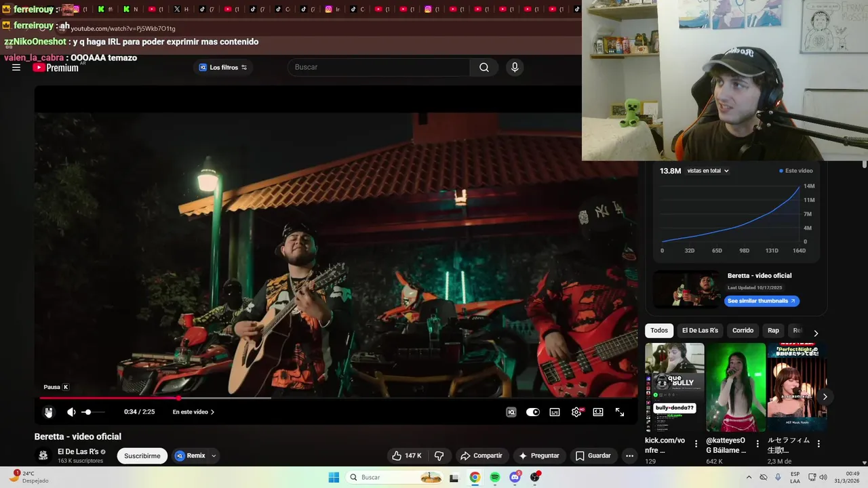Screen dimensions: 868x488
Task: Open the 'vistas en total' dropdown
Action: pyautogui.click(x=708, y=171)
